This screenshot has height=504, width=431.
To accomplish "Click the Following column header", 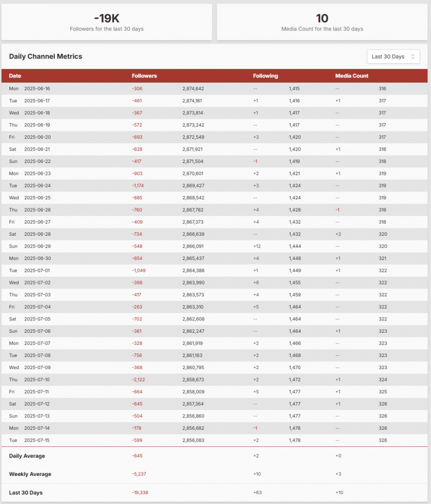I will (x=265, y=76).
